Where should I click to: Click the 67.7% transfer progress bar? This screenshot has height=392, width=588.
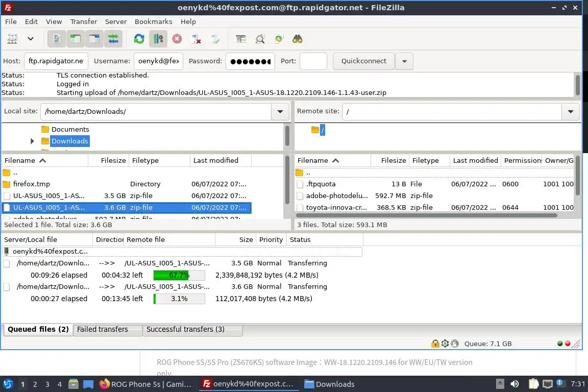(x=179, y=275)
